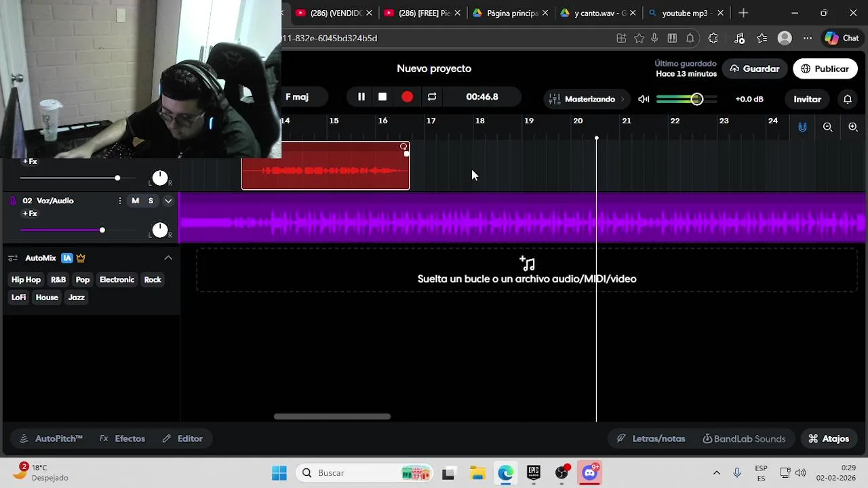This screenshot has height=488, width=868.
Task: Open the Atajos shortcuts panel
Action: coord(829,439)
